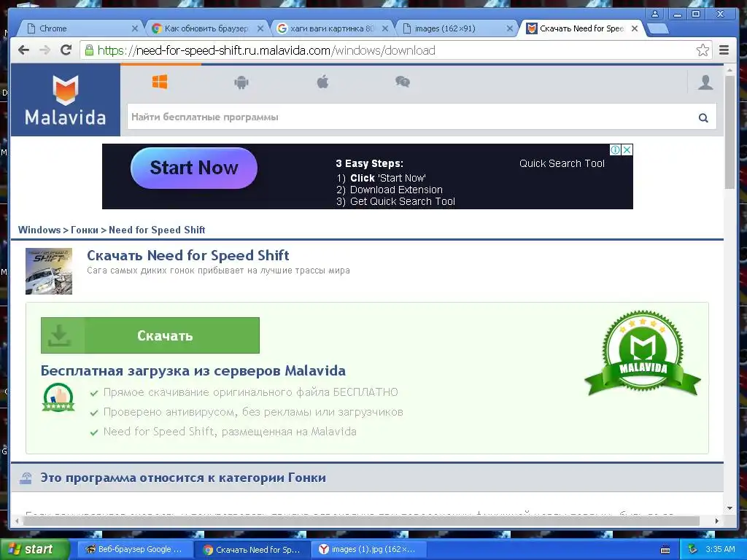
Task: Open the Chrome hamburger menu
Action: 724,50
